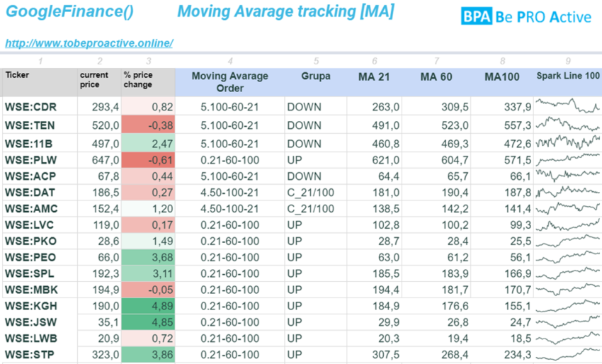Select the MA100 column header
Screen dimensions: 602x364
coord(502,82)
